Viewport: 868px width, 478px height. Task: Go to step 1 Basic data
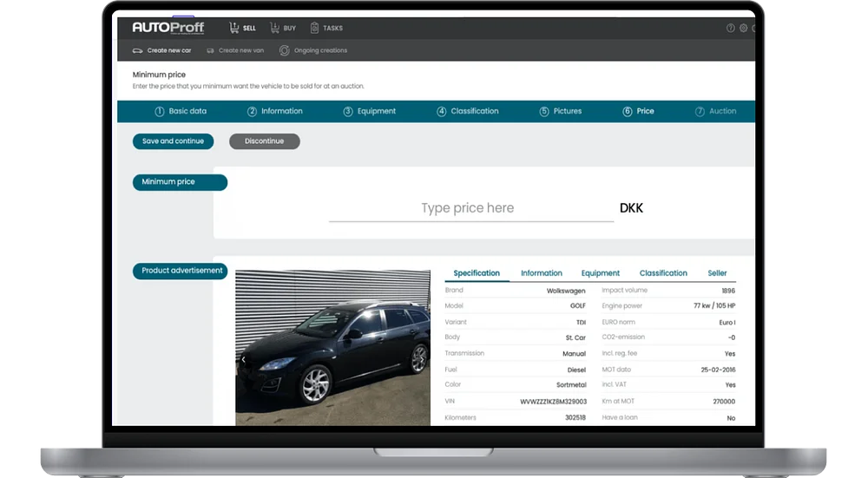coord(181,111)
